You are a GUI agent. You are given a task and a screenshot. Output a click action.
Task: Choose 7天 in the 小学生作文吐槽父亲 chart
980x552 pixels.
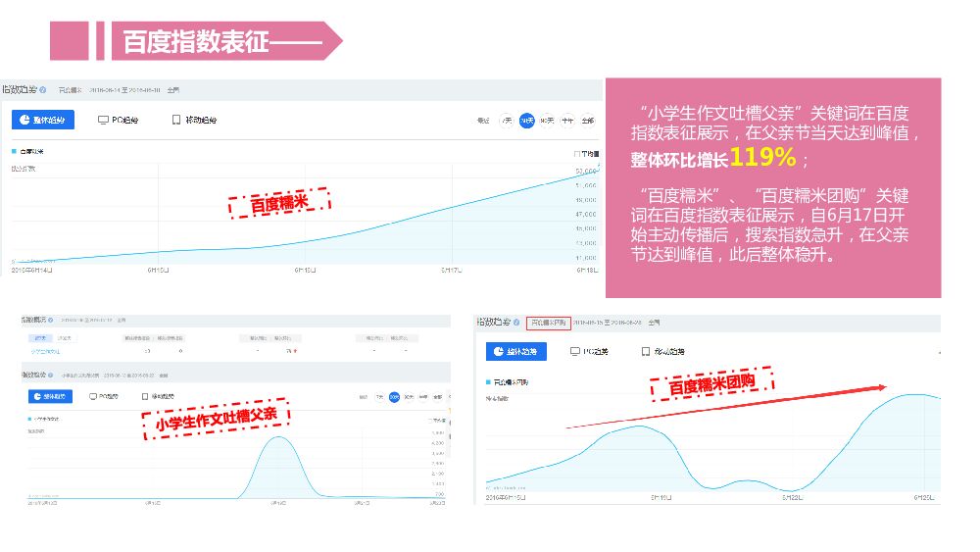pos(379,397)
